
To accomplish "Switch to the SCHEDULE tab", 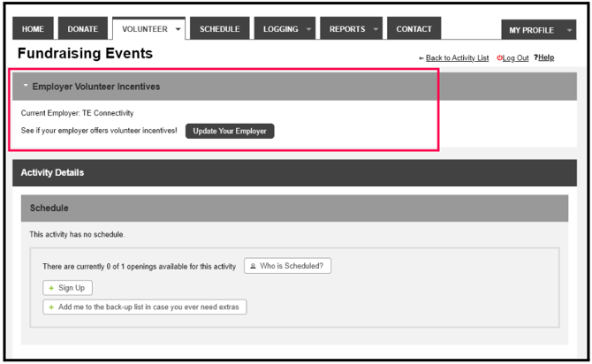I will 219,29.
